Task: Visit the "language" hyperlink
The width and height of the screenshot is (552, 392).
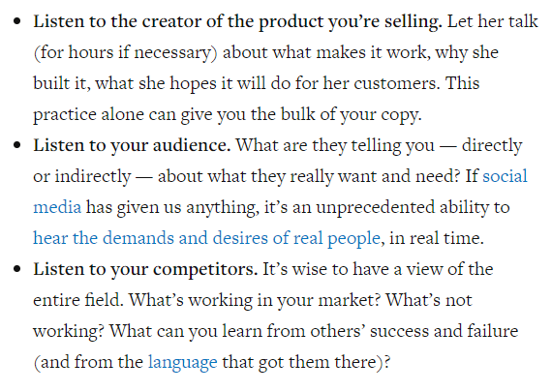Action: [x=183, y=362]
